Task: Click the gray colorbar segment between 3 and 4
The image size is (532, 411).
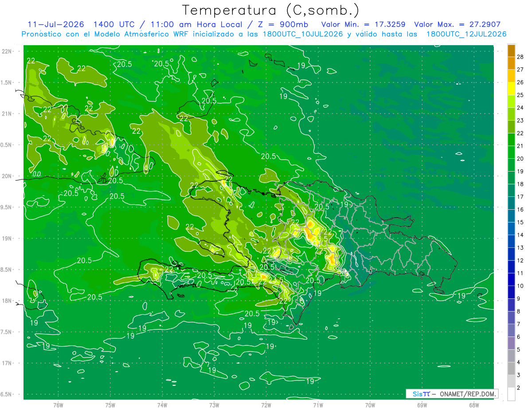Action: (x=511, y=369)
